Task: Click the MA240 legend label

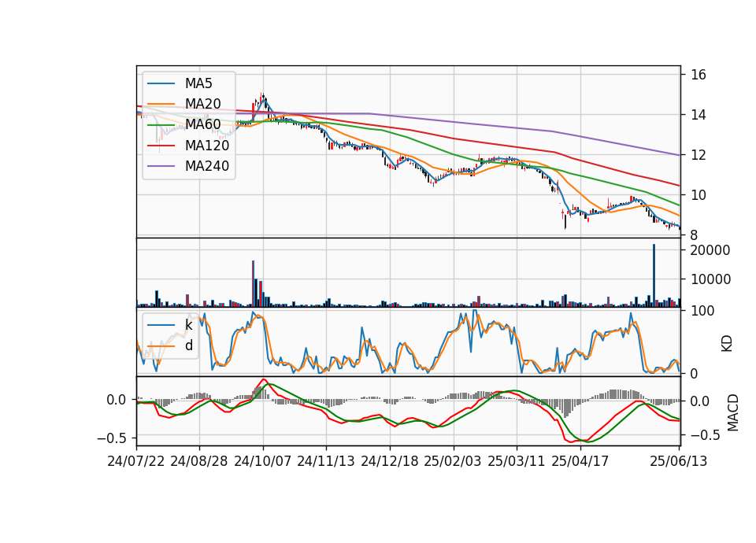Action: 207,166
